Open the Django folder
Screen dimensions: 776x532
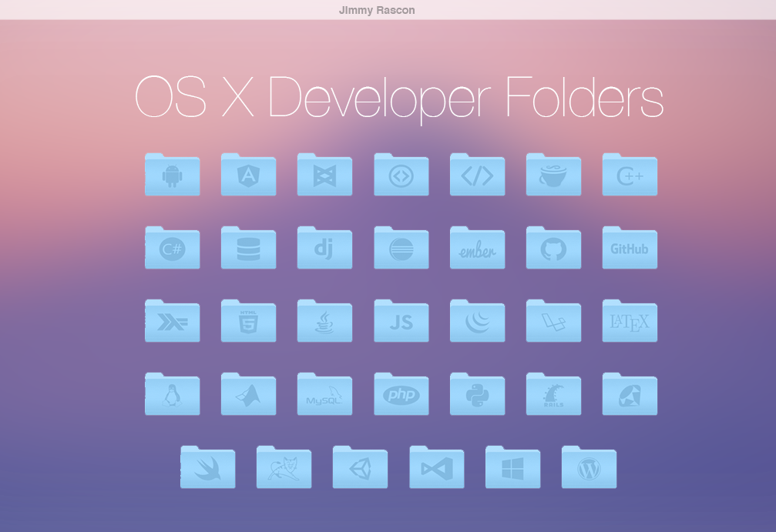click(324, 248)
